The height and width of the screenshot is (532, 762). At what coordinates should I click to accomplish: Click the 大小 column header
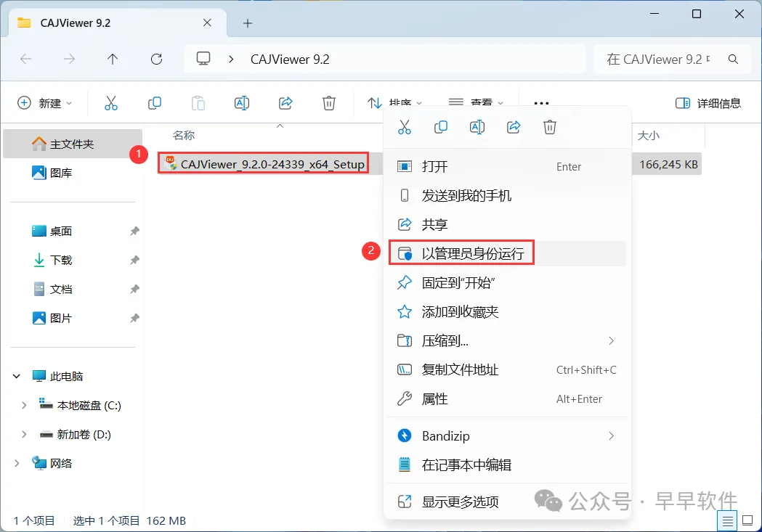coord(649,136)
